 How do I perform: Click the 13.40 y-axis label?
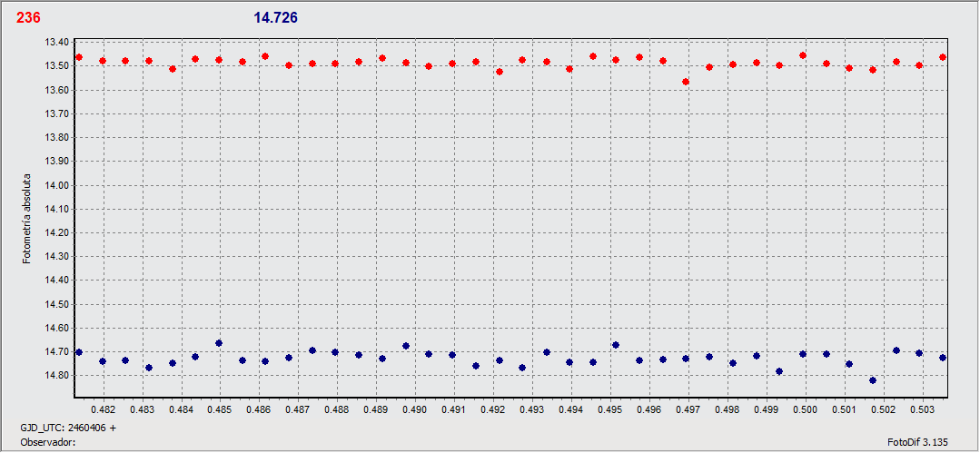click(x=57, y=42)
